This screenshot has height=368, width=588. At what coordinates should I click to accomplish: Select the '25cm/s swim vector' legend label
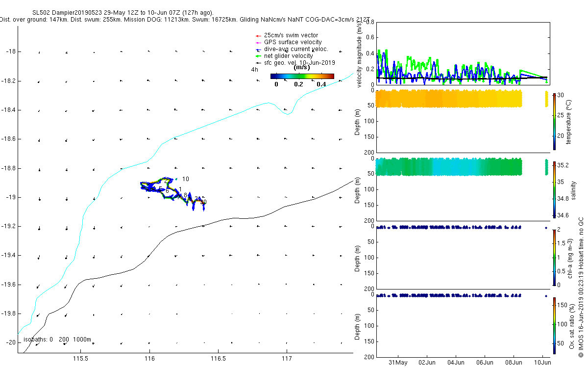click(291, 35)
